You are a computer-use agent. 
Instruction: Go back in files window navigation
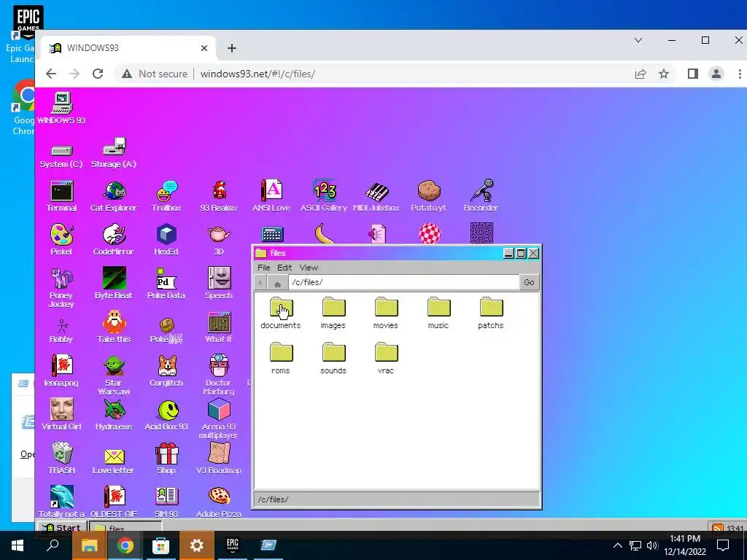tap(260, 282)
